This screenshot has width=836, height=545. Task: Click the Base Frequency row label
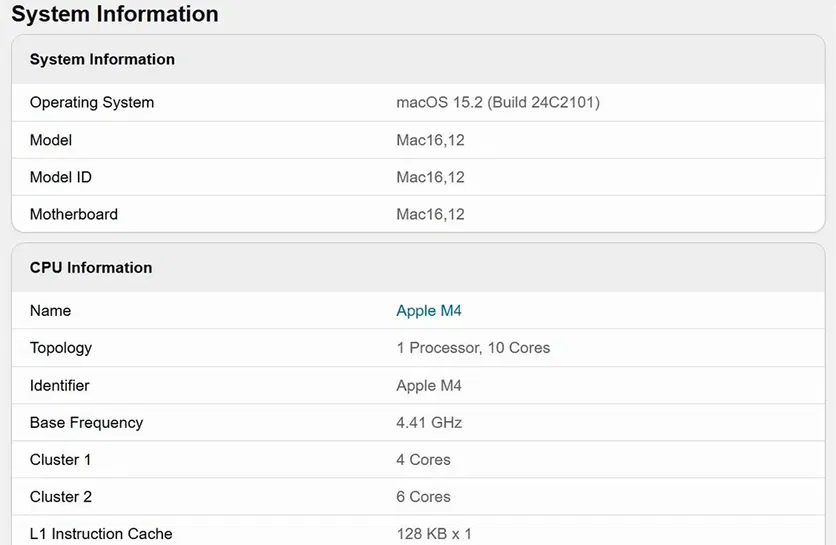coord(86,423)
